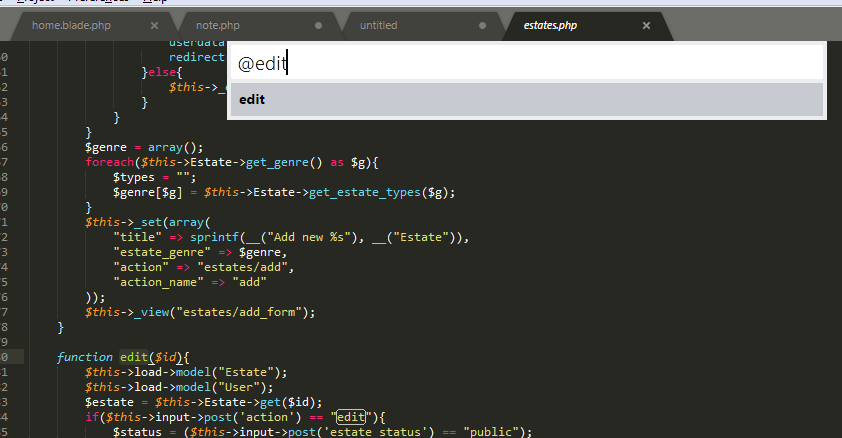The image size is (842, 438).
Task: Click the 'estate_status' post line
Action: [x=322, y=432]
